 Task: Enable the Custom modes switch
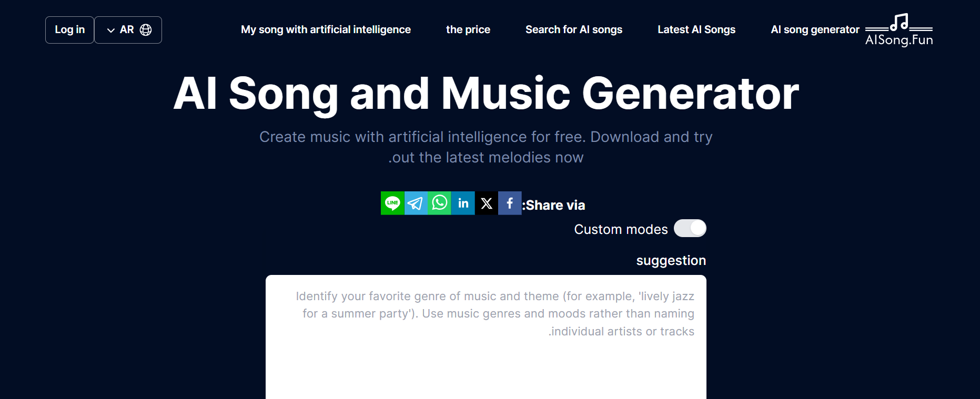point(690,229)
